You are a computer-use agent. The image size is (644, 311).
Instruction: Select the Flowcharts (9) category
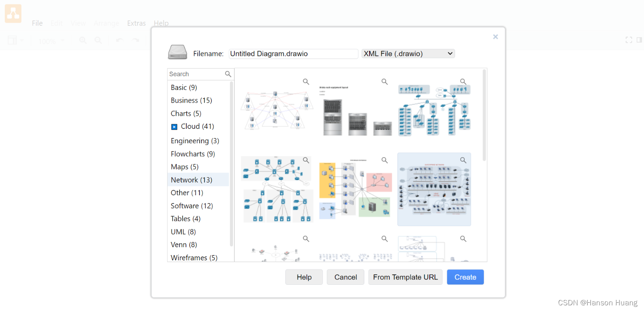pos(198,154)
